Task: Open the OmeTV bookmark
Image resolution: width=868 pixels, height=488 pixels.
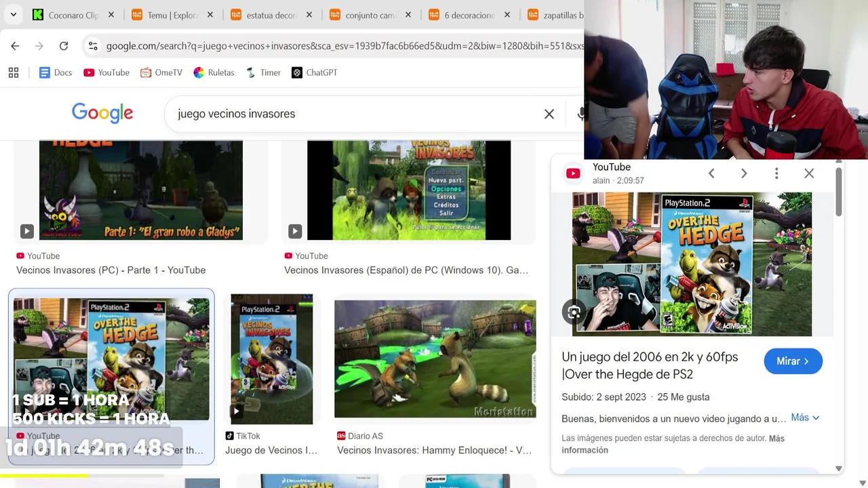Action: pos(161,73)
